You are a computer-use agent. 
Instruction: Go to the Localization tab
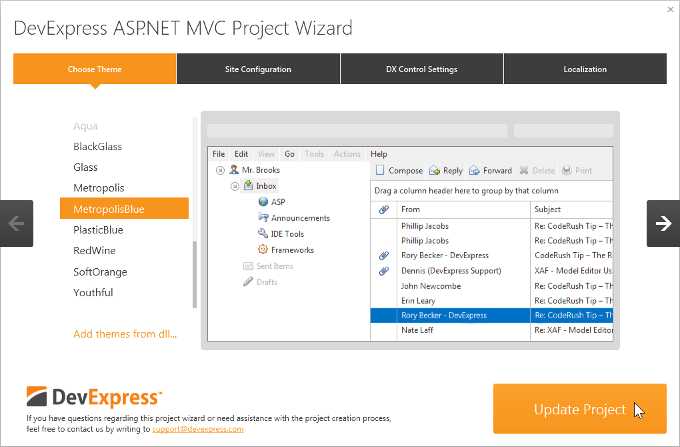coord(585,69)
